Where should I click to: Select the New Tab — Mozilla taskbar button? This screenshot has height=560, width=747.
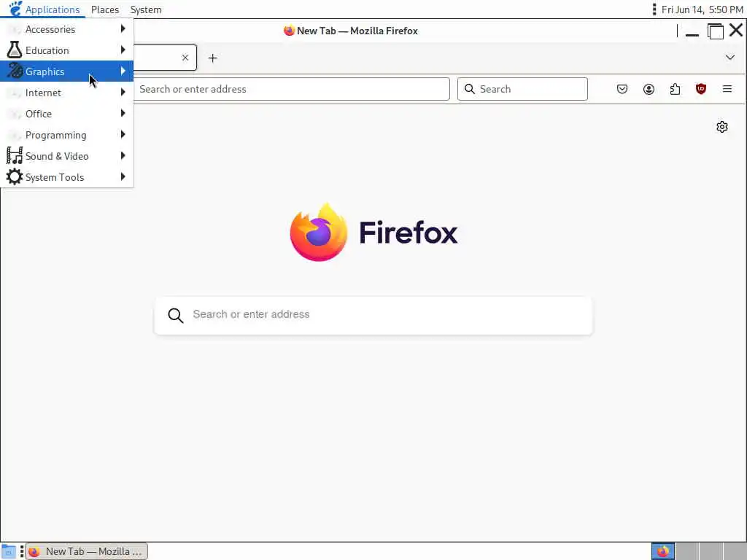pos(86,551)
